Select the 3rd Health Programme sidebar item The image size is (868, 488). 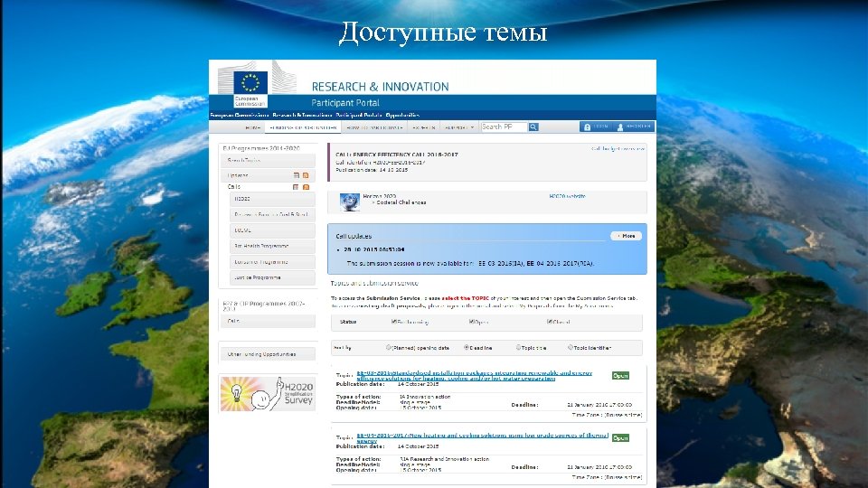(272, 246)
